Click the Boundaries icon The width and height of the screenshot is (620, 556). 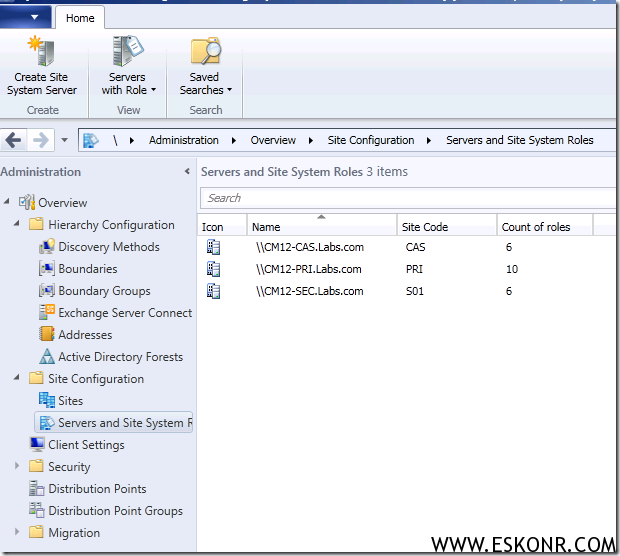click(x=47, y=269)
